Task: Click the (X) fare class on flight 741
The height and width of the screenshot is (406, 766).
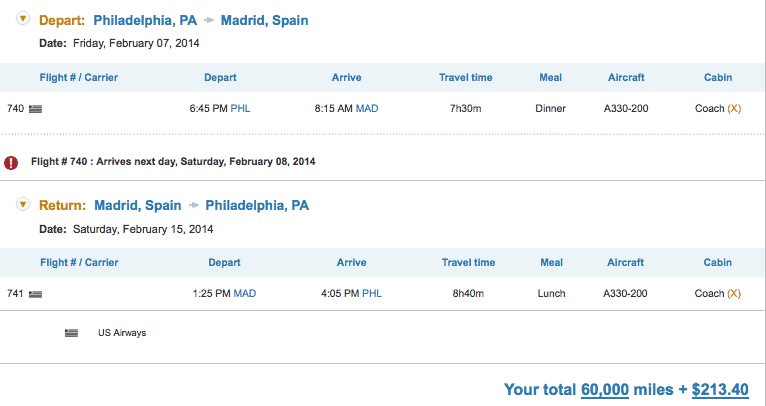Action: (x=734, y=293)
